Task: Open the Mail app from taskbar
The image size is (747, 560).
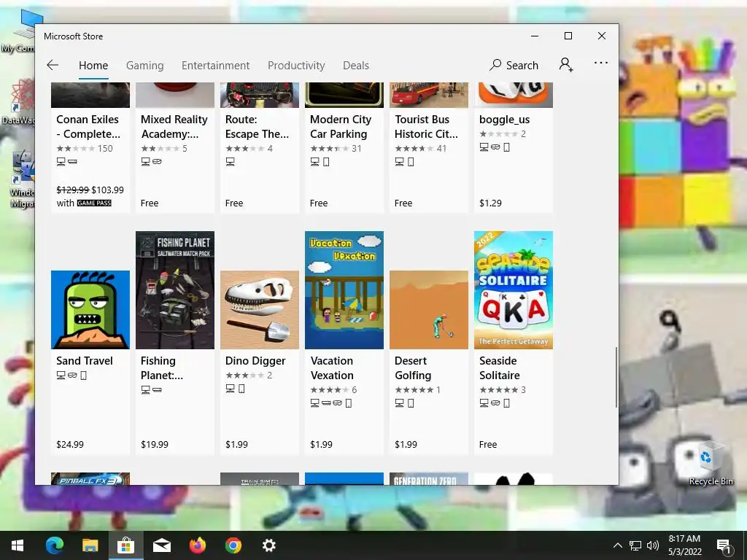Action: tap(161, 545)
